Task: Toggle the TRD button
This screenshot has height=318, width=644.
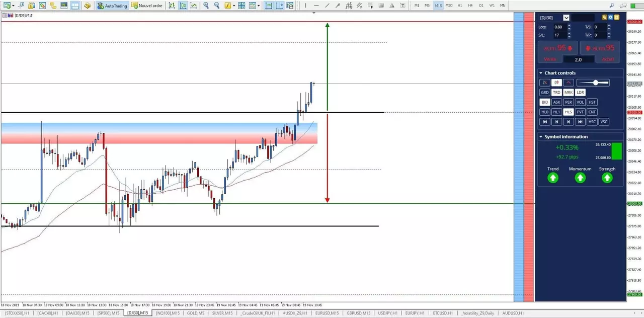Action: tap(557, 92)
